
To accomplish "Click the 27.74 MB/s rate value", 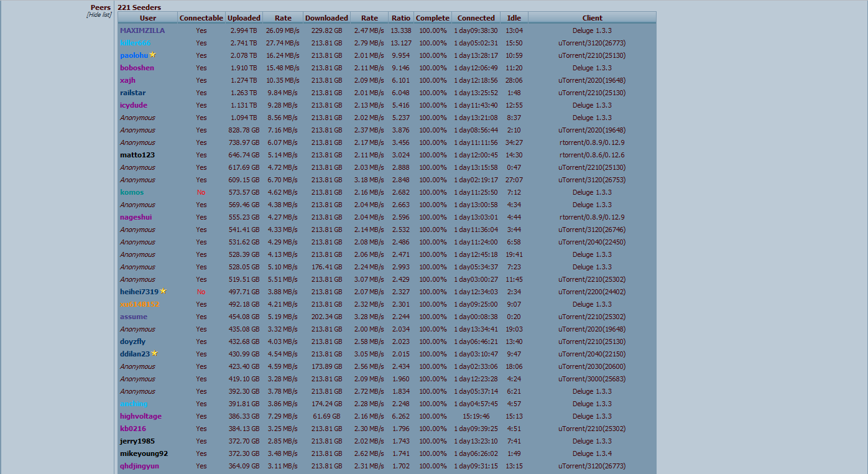I will point(283,43).
